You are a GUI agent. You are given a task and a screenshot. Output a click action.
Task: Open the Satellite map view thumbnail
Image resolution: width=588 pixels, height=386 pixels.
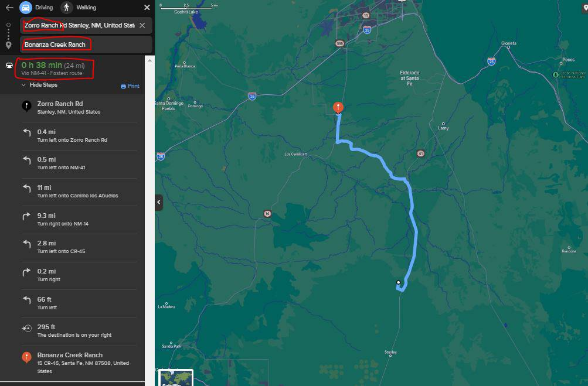pos(176,378)
